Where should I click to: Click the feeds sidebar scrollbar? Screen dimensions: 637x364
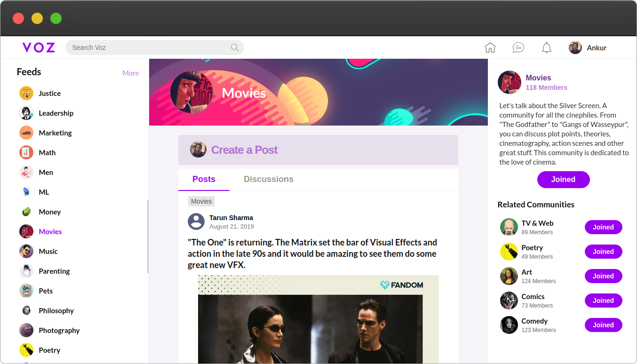click(148, 237)
